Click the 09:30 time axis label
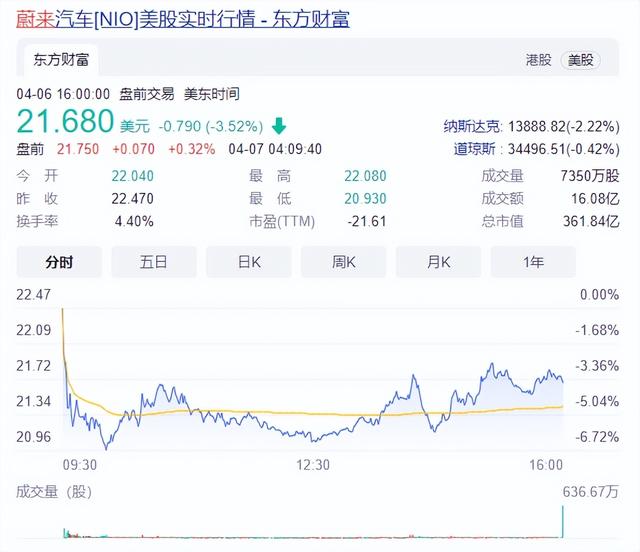Screen dimensions: 640x552 (80, 465)
